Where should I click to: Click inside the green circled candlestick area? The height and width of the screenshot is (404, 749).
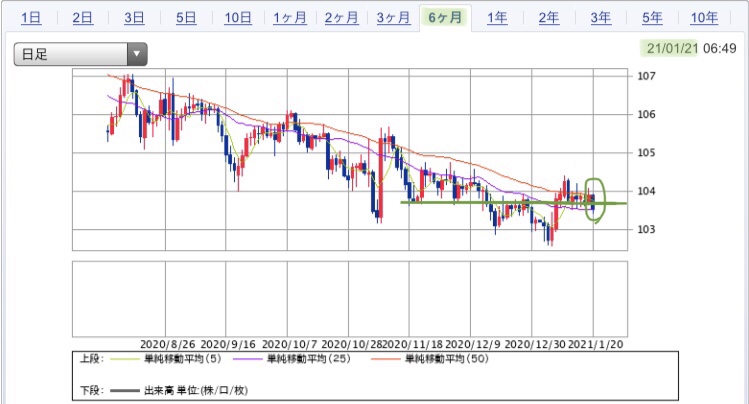click(x=594, y=200)
